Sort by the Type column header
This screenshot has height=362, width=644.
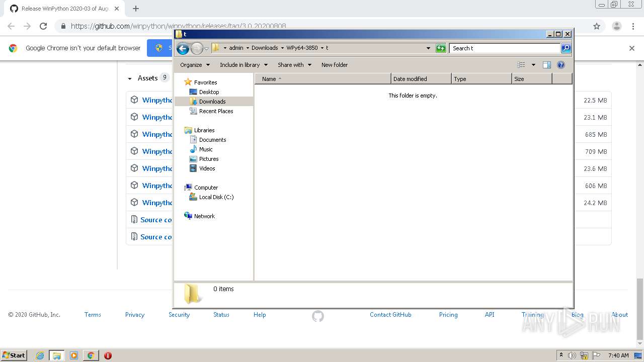(x=481, y=79)
